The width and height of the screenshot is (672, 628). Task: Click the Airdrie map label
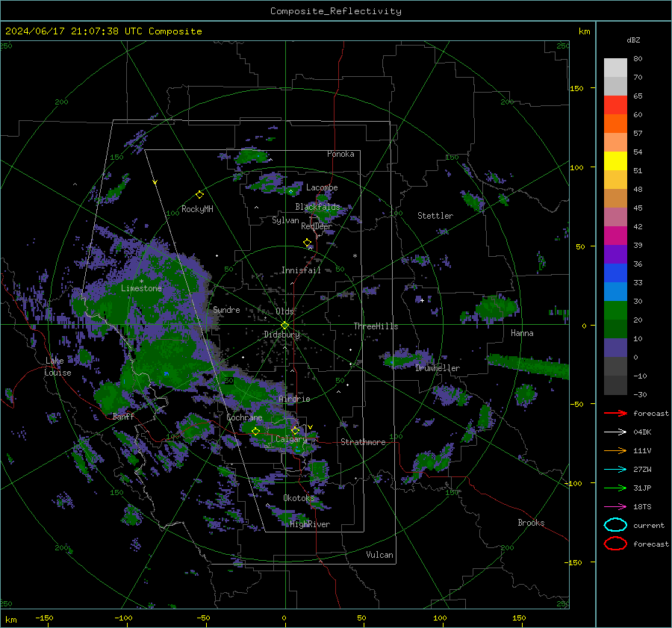[x=294, y=399]
